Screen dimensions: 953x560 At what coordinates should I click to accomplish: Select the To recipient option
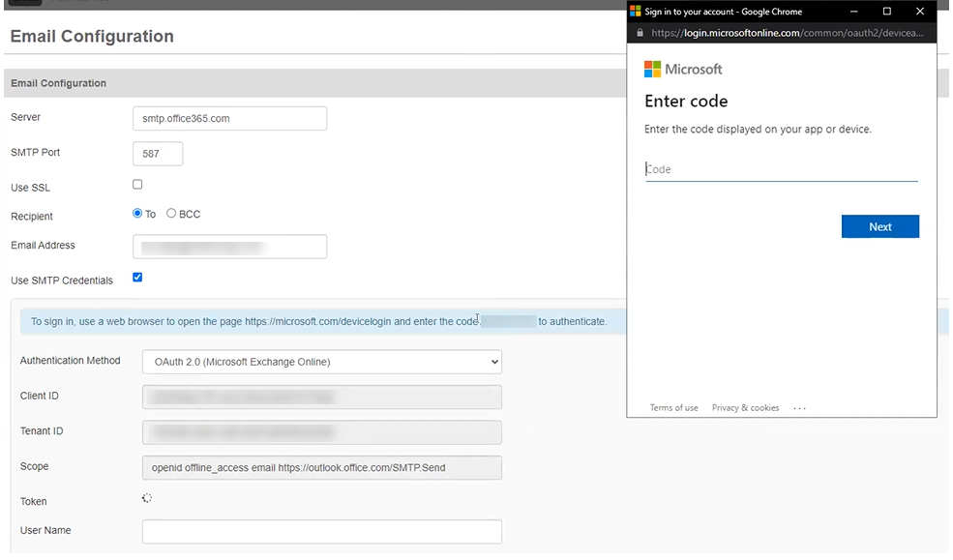click(136, 213)
